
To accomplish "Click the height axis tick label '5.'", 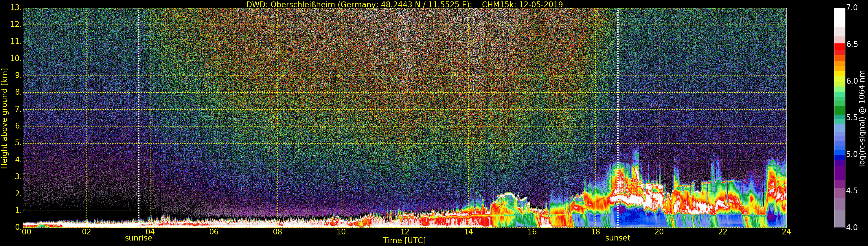I will [18, 143].
